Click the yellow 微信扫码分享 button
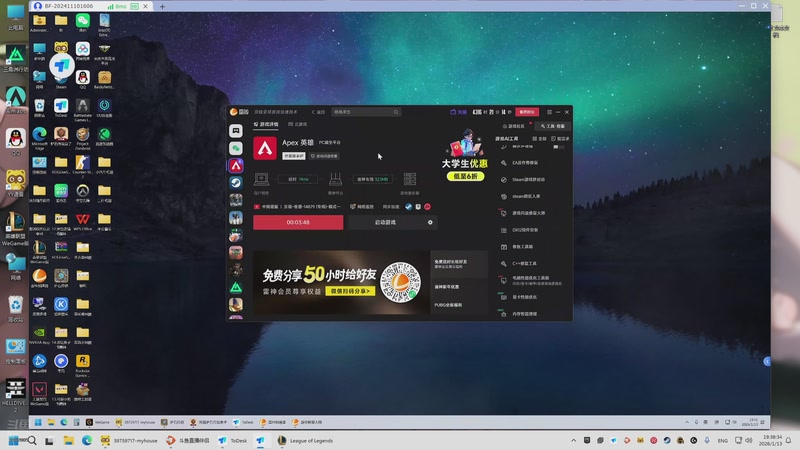Viewport: 800px width, 450px height. click(x=350, y=291)
